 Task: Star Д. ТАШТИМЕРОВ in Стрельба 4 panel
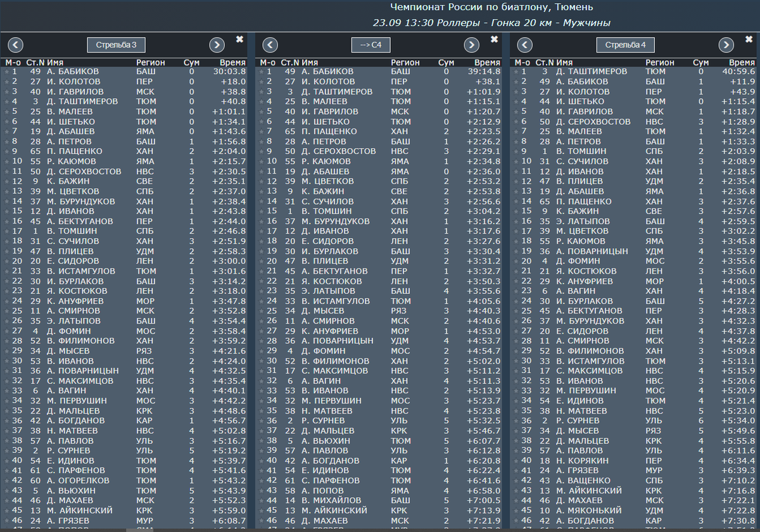point(516,72)
